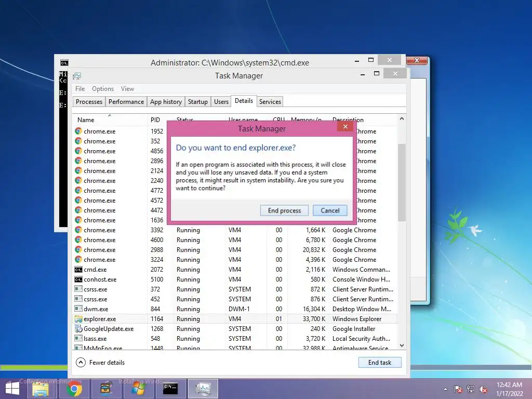The width and height of the screenshot is (532, 399).
Task: Sort by the Name column header
Action: pyautogui.click(x=110, y=120)
